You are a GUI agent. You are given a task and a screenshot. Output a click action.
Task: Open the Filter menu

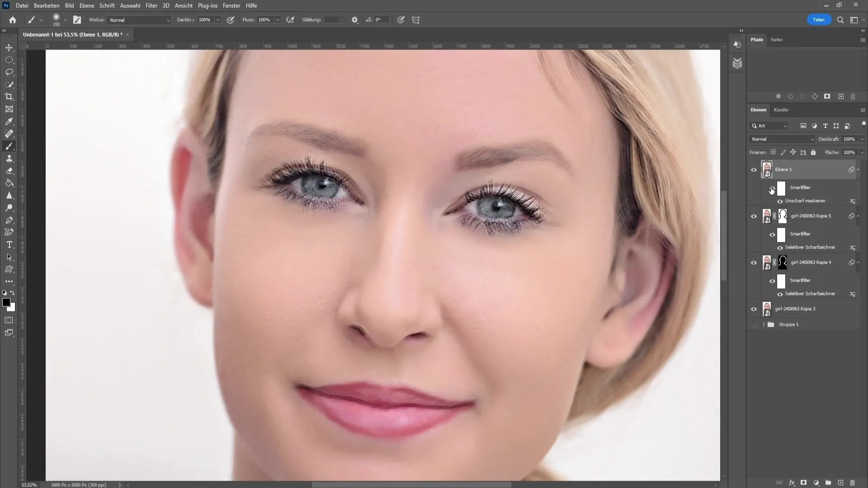151,5
